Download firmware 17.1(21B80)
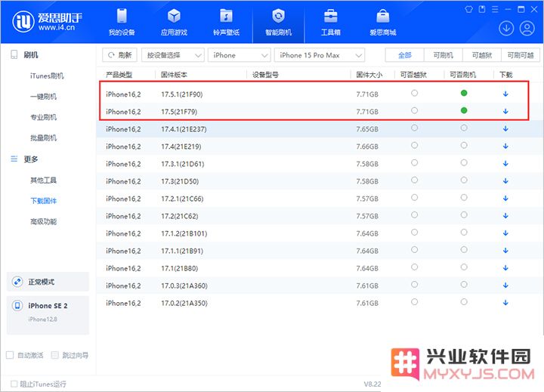 pyautogui.click(x=505, y=268)
